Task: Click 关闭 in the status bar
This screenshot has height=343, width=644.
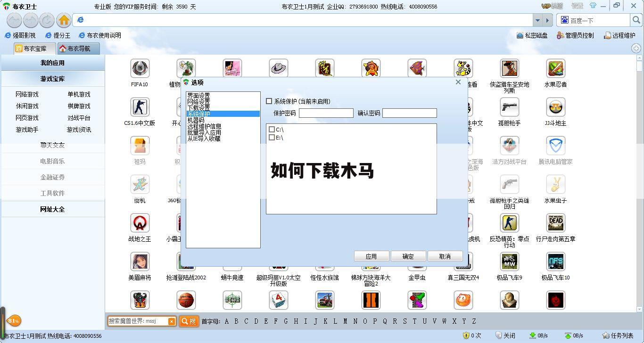Action: [505, 336]
